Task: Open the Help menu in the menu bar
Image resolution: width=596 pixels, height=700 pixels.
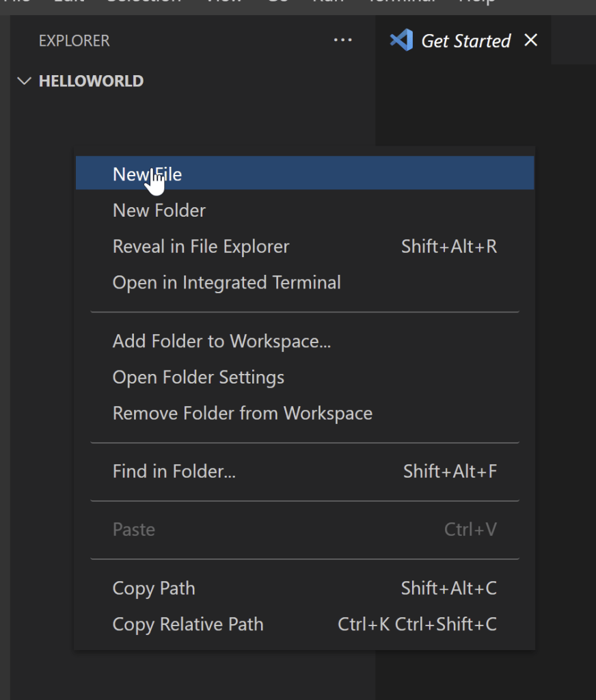Action: (478, 2)
